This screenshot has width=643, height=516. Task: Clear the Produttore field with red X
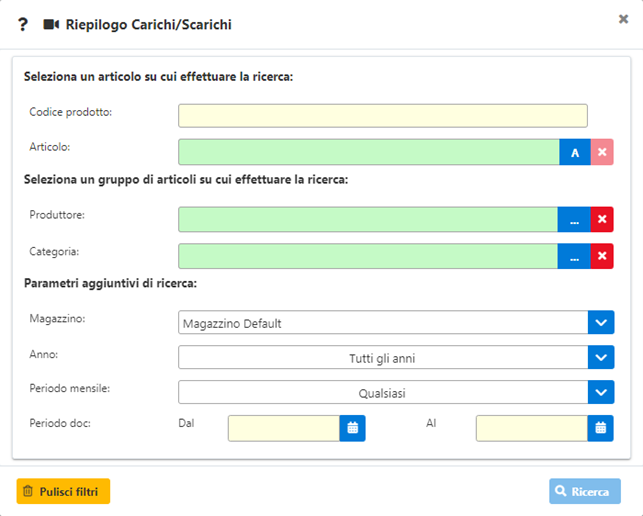[x=602, y=220]
